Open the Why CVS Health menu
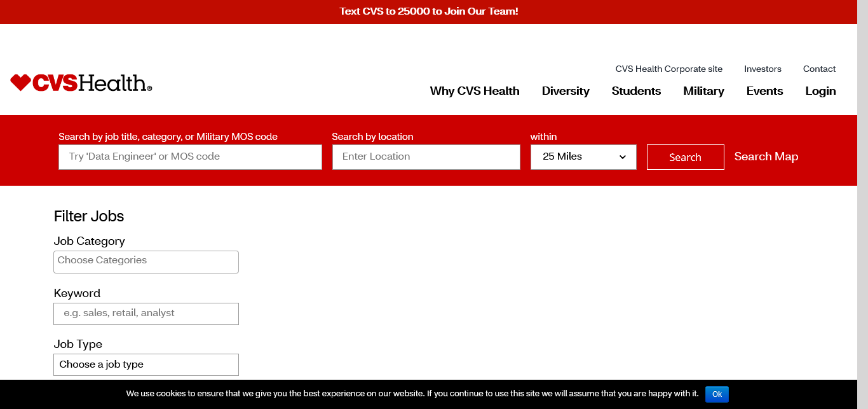This screenshot has height=409, width=868. (x=474, y=91)
